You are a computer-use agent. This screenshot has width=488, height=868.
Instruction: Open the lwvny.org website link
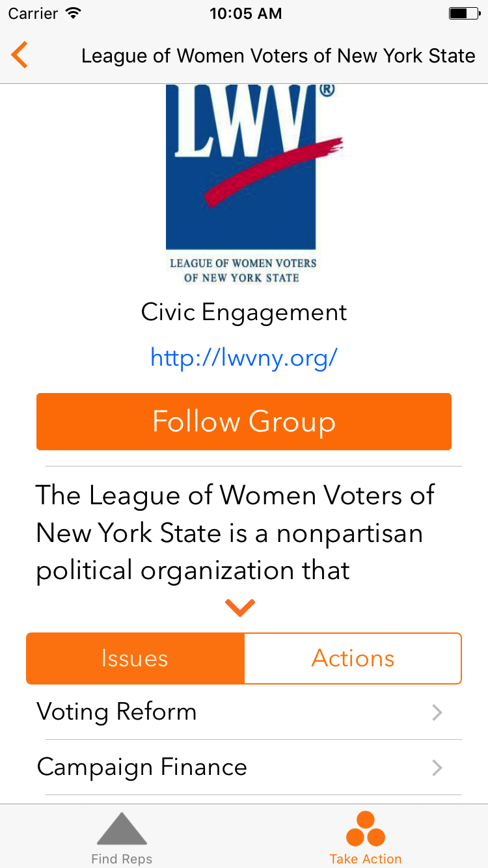pyautogui.click(x=244, y=357)
